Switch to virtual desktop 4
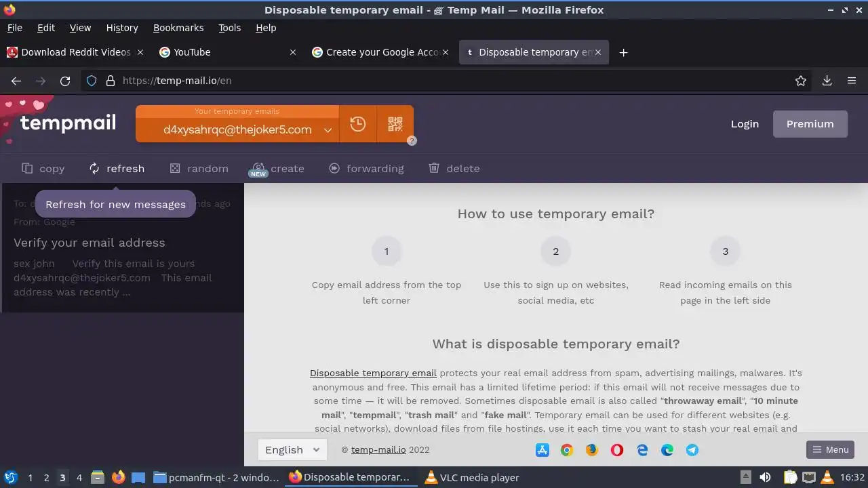 [79, 478]
